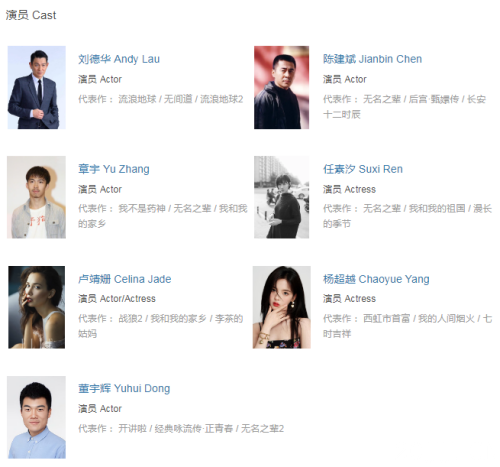Image resolution: width=500 pixels, height=467 pixels.
Task: Open Jianbin Chen's portrait thumbnail
Action: [281, 87]
